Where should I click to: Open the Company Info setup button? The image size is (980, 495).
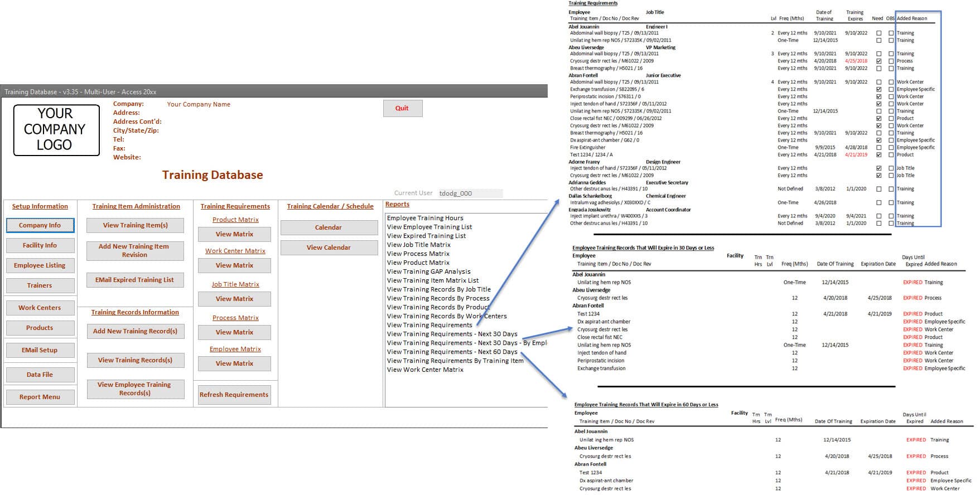coord(40,225)
